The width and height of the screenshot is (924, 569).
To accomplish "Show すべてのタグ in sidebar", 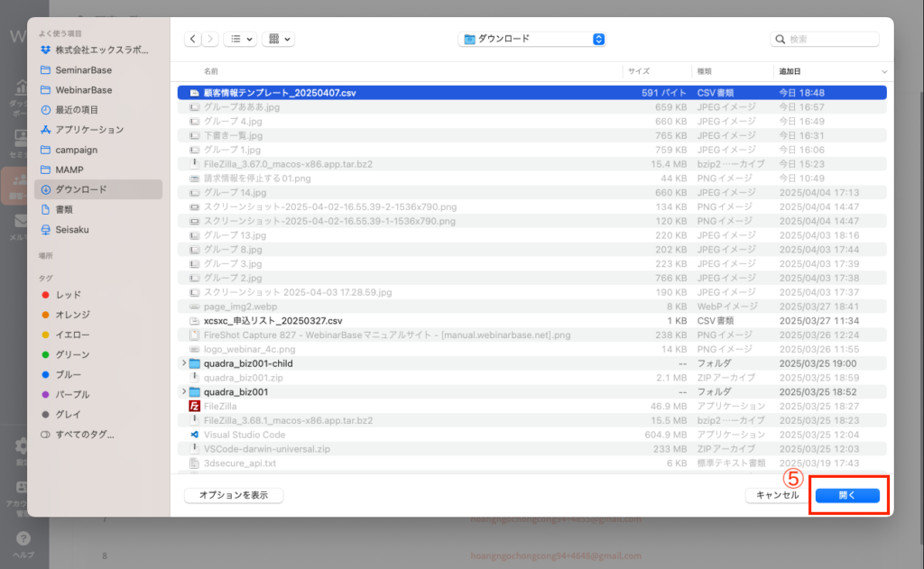I will (84, 434).
